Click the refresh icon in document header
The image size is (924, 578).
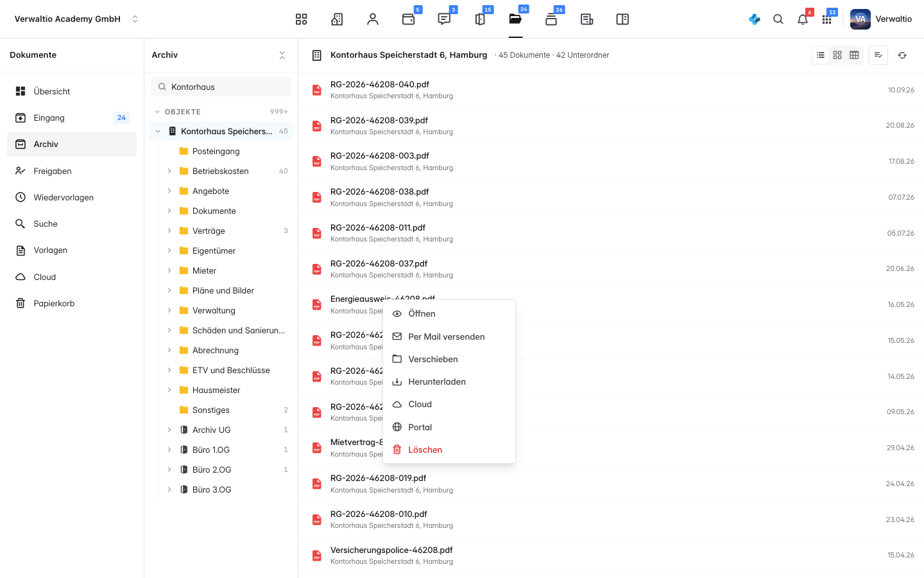(902, 55)
